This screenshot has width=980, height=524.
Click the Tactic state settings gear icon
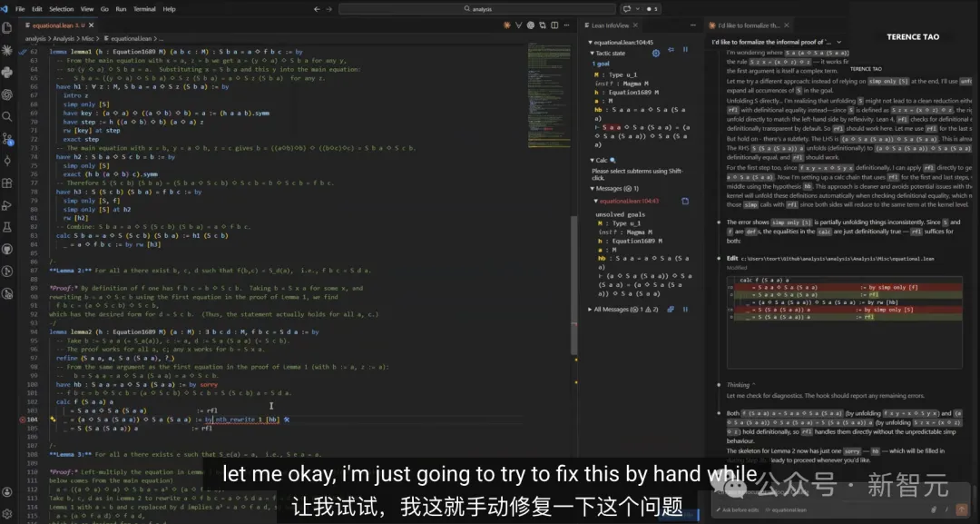click(658, 54)
